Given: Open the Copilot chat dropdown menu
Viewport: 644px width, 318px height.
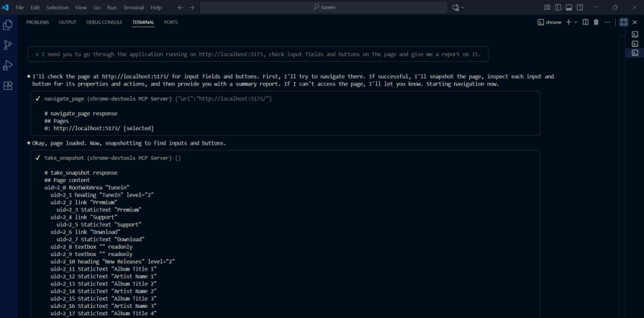Looking at the screenshot, I should 463,7.
